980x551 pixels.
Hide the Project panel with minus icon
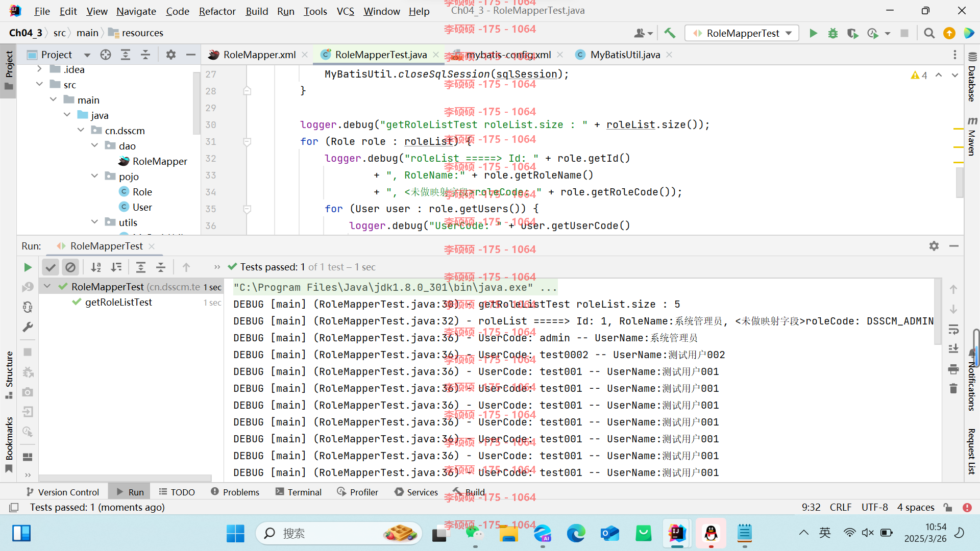click(190, 55)
